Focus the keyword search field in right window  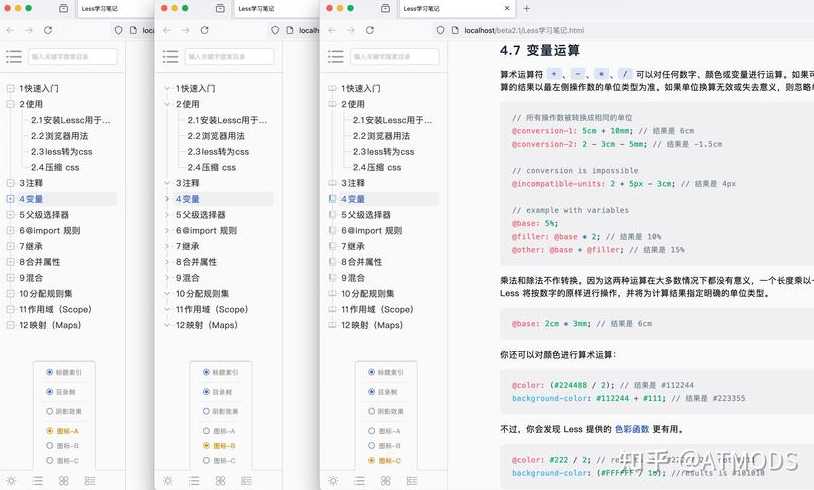(395, 57)
